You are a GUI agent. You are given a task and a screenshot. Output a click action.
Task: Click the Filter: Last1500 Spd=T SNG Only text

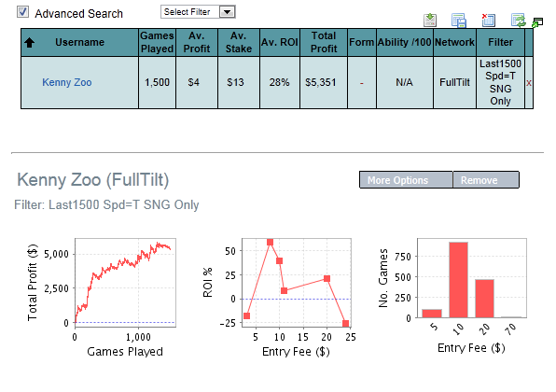(106, 205)
